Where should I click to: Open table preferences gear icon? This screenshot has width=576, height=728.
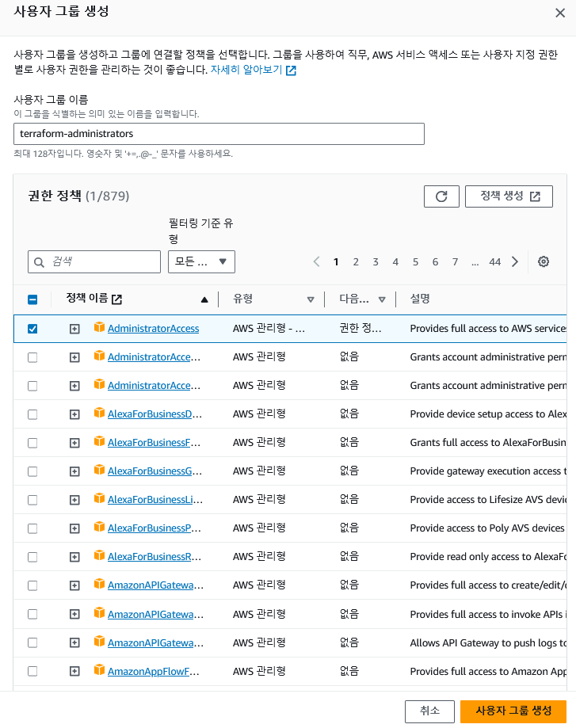tap(543, 261)
